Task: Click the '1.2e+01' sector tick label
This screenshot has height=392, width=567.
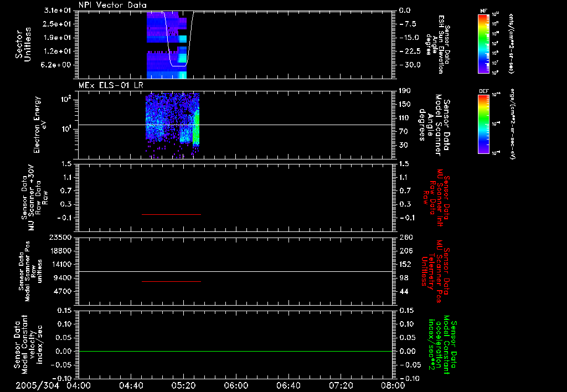Action: (x=57, y=51)
